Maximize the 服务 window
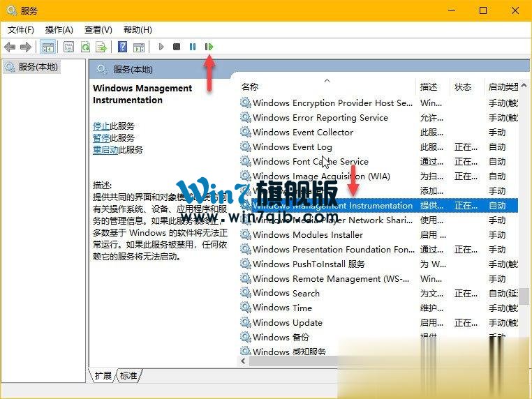The width and height of the screenshot is (532, 399). [x=483, y=10]
